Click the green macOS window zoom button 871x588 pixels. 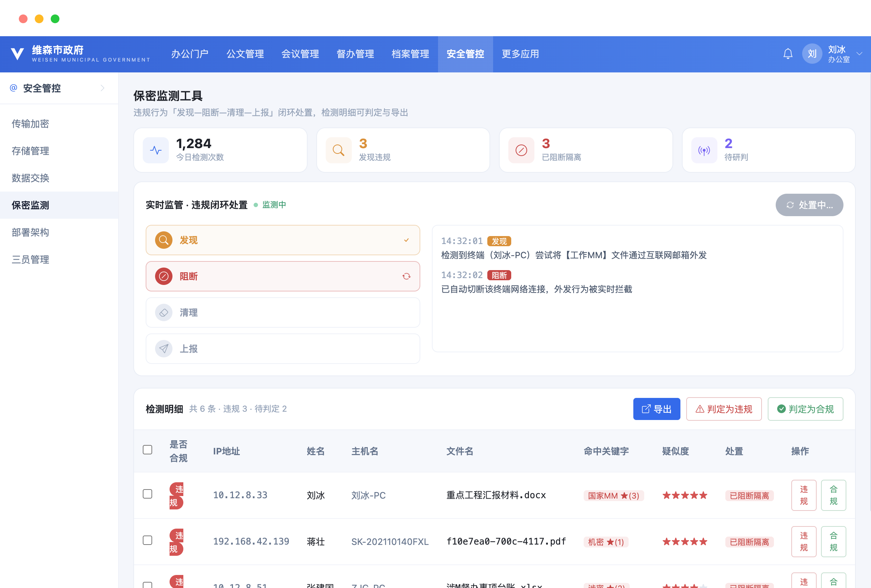pos(55,19)
